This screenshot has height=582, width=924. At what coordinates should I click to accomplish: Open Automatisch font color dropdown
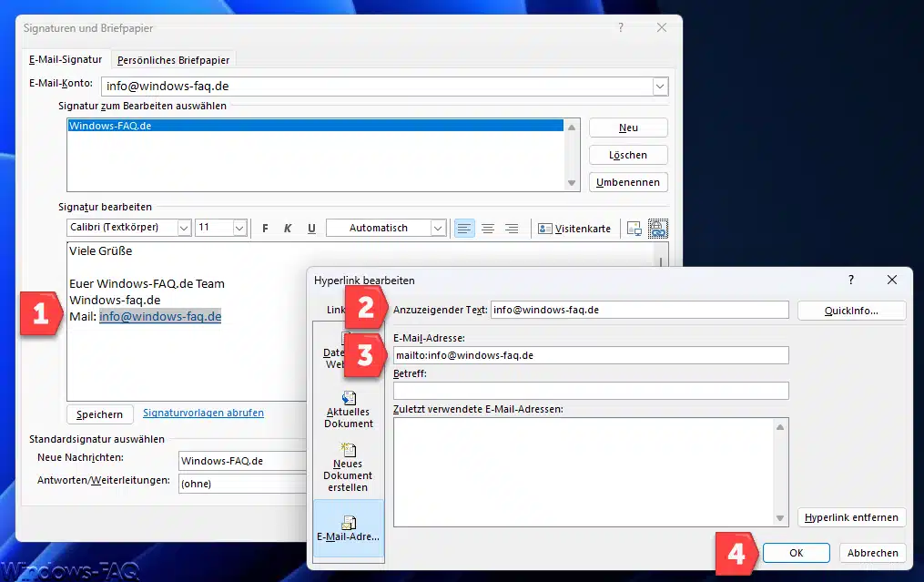(437, 228)
